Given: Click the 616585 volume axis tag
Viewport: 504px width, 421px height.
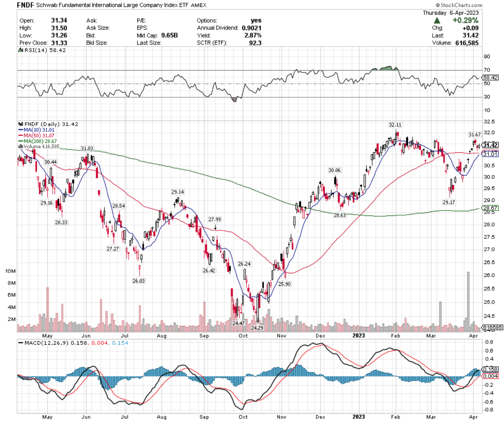Looking at the screenshot, I should (x=492, y=327).
